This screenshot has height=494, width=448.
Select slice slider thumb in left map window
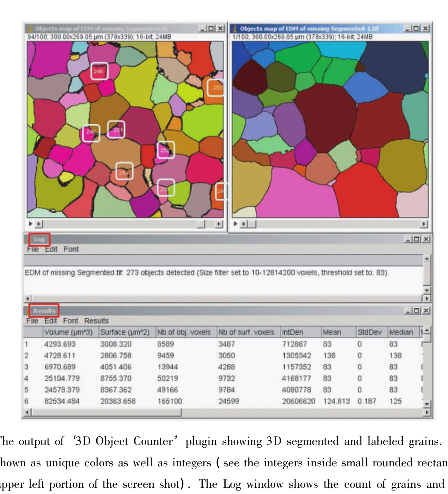click(201, 224)
